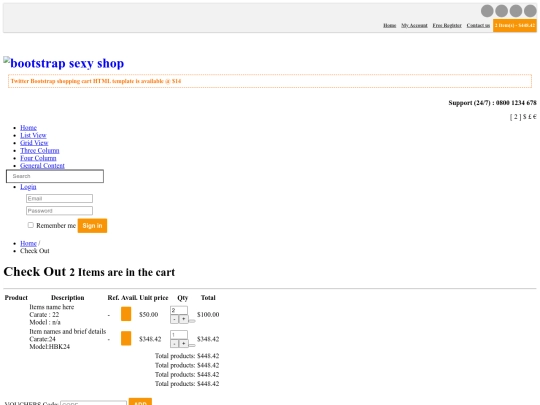Click 'Item names and brief details' description
540x405 pixels.
click(68, 332)
